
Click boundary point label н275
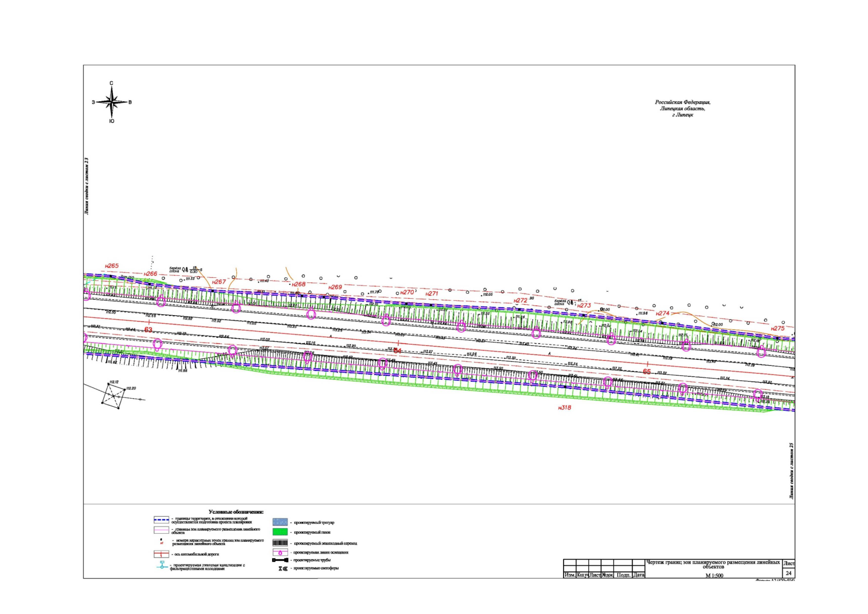pos(777,328)
